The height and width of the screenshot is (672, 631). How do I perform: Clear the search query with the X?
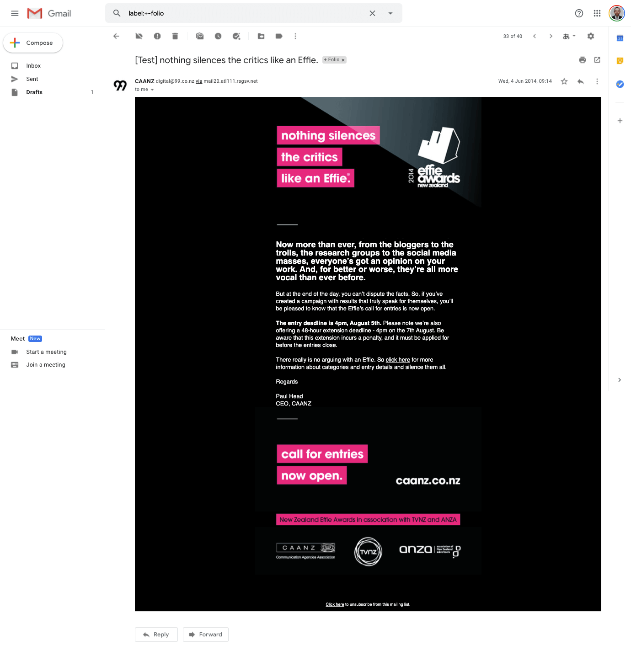[x=372, y=13]
